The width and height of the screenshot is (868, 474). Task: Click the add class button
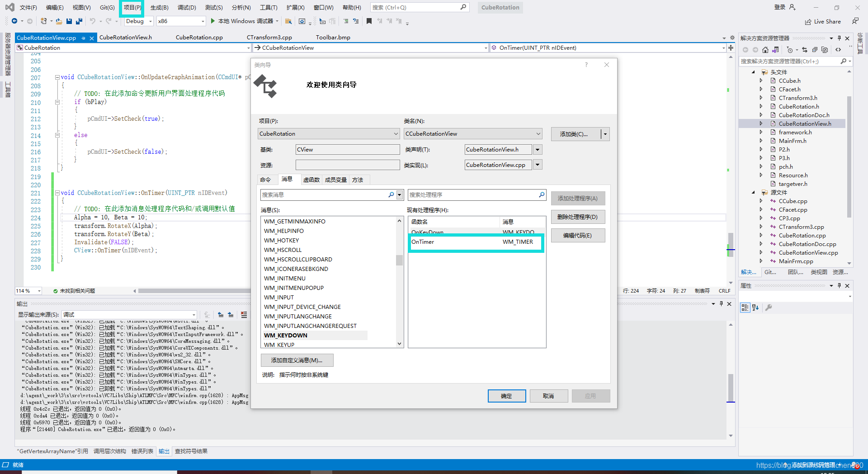(x=576, y=134)
